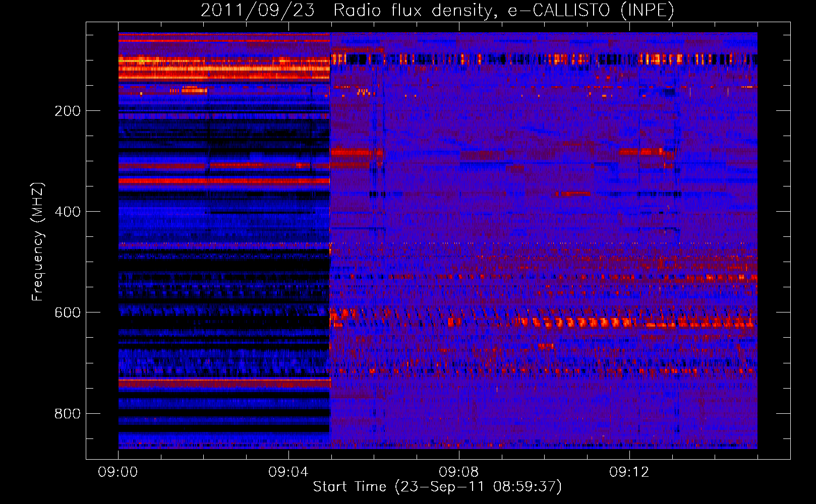Click the 09:00 time tick label
Viewport: 816px width, 504px height.
[x=118, y=472]
